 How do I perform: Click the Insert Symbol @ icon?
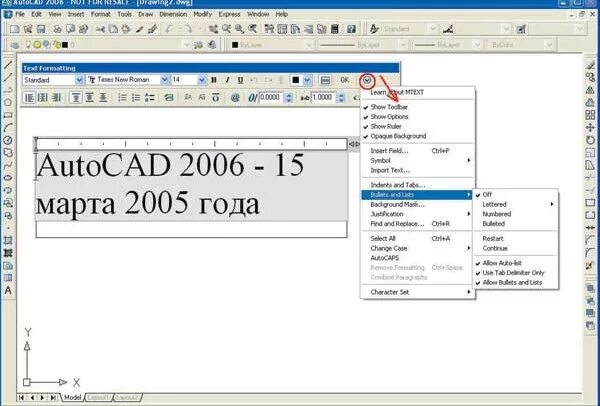click(x=235, y=98)
